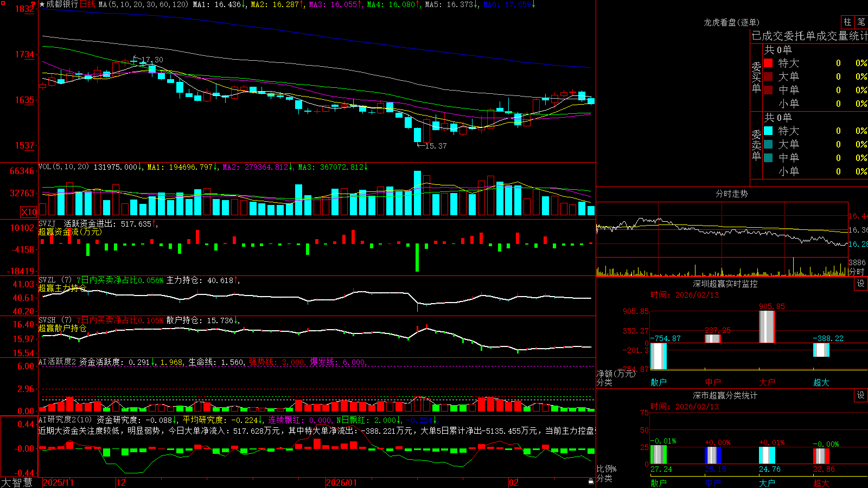Click the 成都银行 stock name
Viewport: 868px width, 488px height.
[x=62, y=4]
